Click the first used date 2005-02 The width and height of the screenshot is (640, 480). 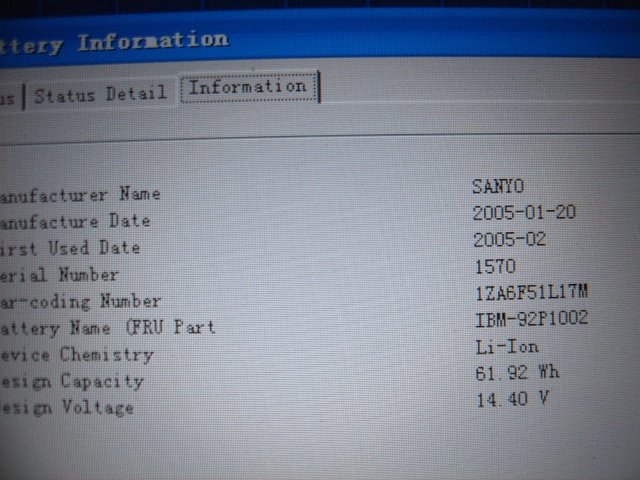[x=509, y=239]
